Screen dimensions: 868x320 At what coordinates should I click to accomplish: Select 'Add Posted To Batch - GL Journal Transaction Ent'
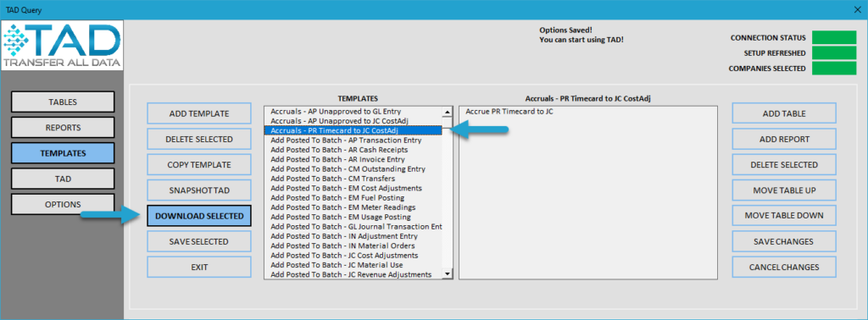click(353, 227)
